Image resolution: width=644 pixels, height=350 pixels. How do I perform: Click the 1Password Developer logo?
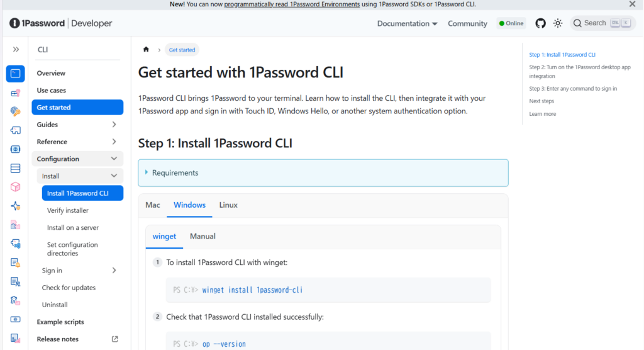pyautogui.click(x=60, y=23)
